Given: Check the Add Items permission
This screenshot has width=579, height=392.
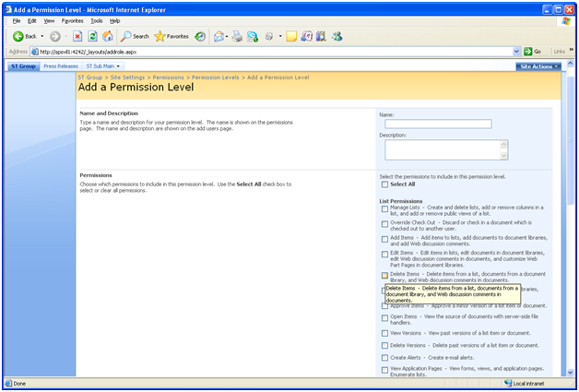Looking at the screenshot, I should pyautogui.click(x=384, y=240).
